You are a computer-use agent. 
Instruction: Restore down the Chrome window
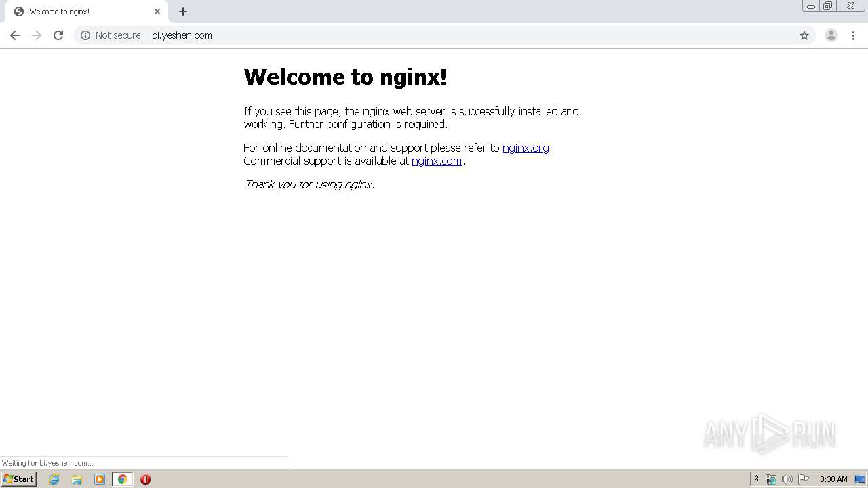tap(828, 6)
